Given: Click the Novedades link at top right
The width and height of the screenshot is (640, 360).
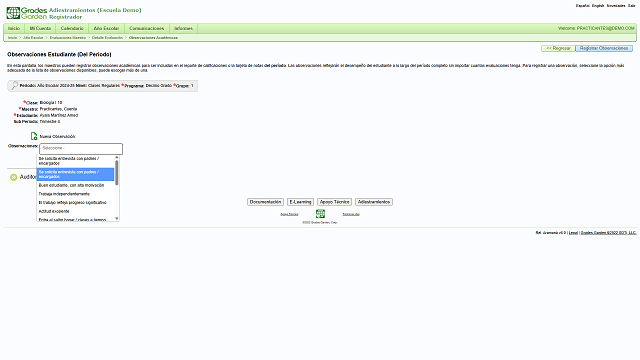Looking at the screenshot, I should coord(616,6).
